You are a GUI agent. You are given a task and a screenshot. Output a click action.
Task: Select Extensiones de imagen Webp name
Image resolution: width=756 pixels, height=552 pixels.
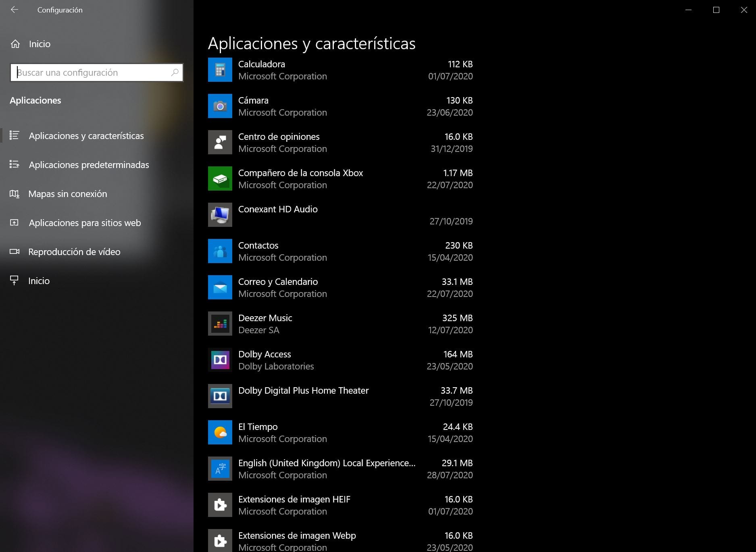297,535
